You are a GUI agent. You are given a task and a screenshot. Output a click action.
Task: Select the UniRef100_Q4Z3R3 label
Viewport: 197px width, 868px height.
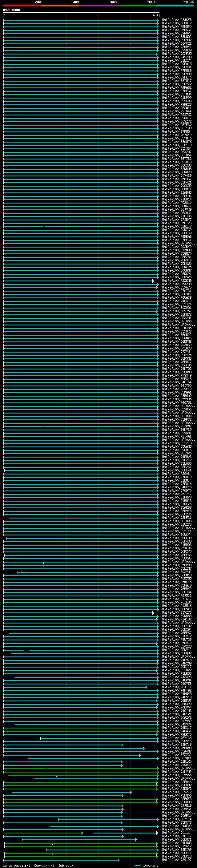(177, 677)
